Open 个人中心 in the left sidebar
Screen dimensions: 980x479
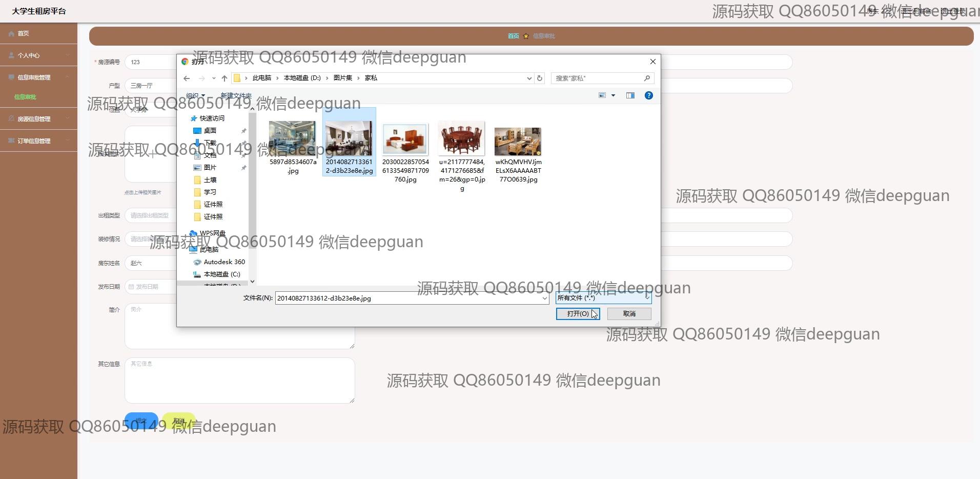29,55
